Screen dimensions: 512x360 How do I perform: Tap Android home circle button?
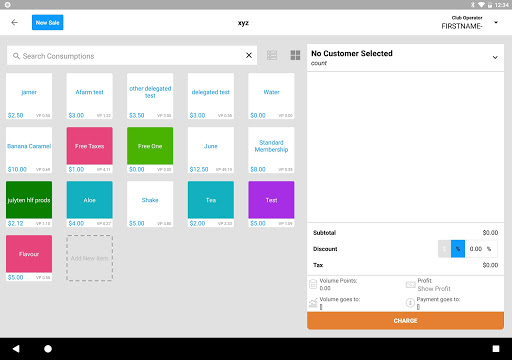point(48,349)
